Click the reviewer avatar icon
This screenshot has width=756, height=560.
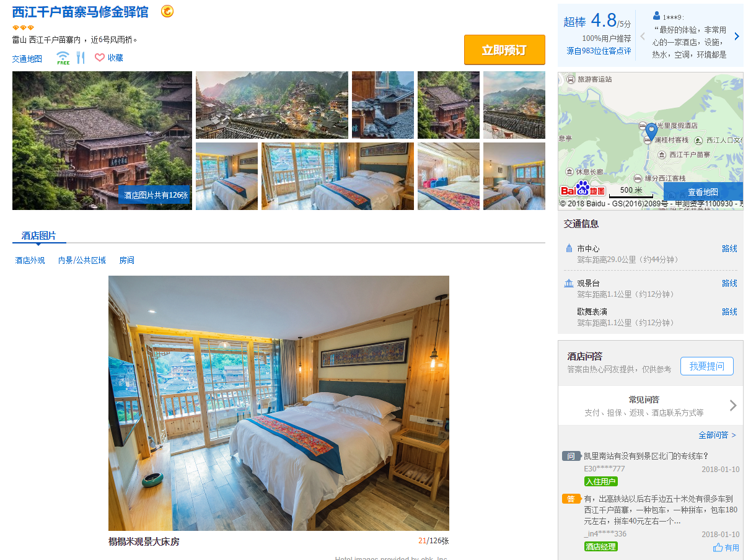[656, 16]
